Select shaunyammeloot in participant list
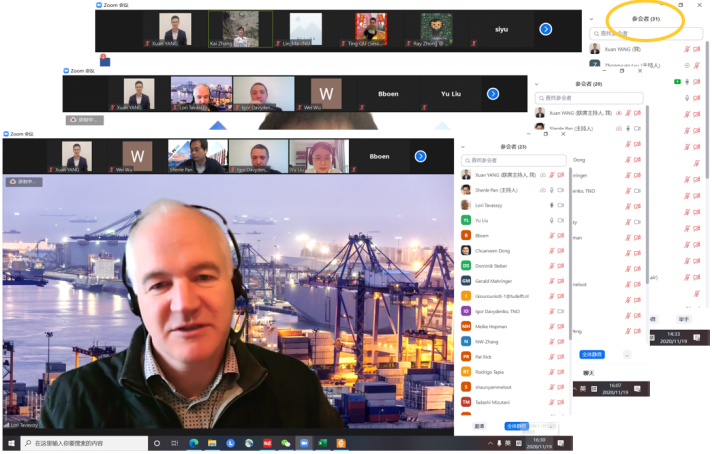The height and width of the screenshot is (454, 712). coord(513,387)
